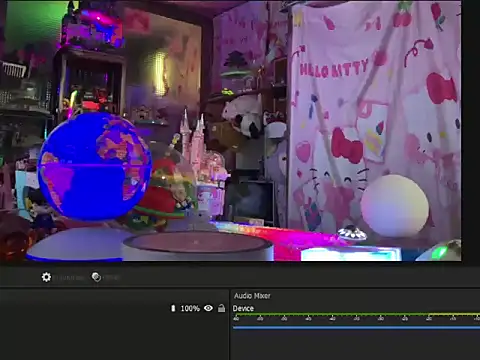Click the blue Device volume slider
This screenshot has height=360, width=480.
click(356, 328)
